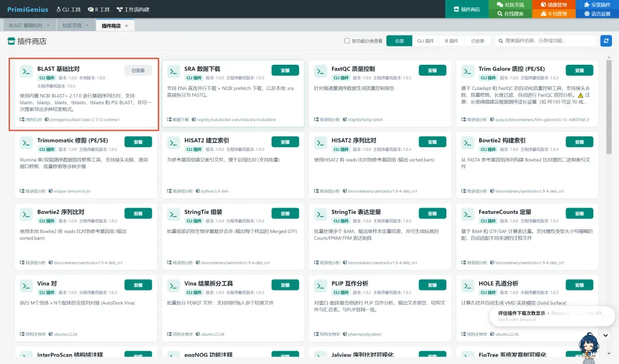Close the 社区交流 tab

[x=87, y=25]
